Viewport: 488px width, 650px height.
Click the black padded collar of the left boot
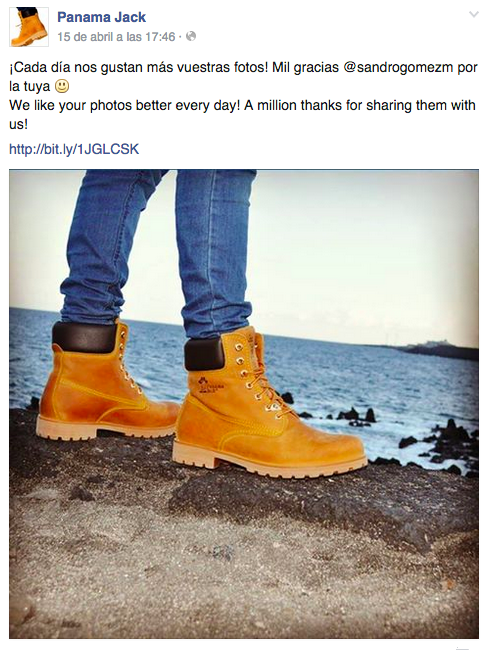[85, 337]
